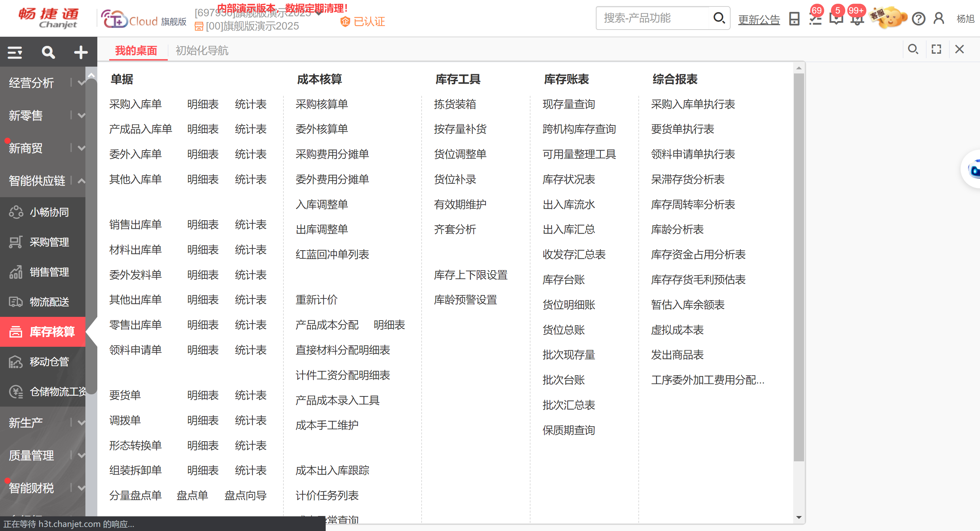Screen dimensions: 980x531
Task: Click the panel's vertical scrollbar
Action: (799, 266)
